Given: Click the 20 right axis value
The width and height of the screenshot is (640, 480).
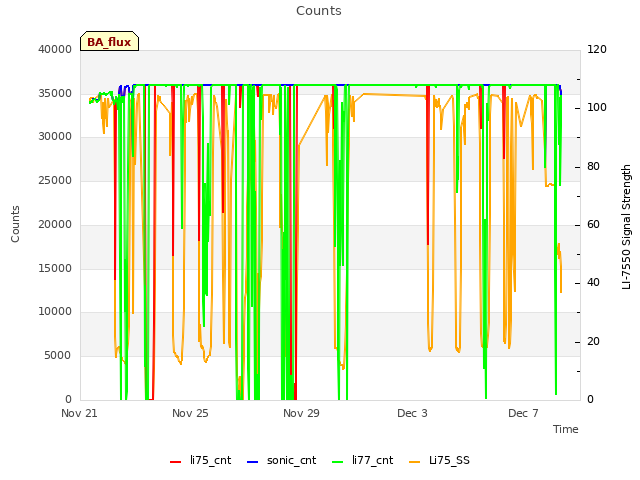Looking at the screenshot, I should coord(593,341).
